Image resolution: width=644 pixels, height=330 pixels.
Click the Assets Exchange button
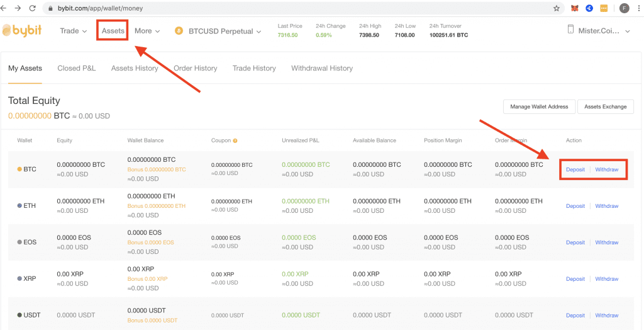tap(606, 106)
